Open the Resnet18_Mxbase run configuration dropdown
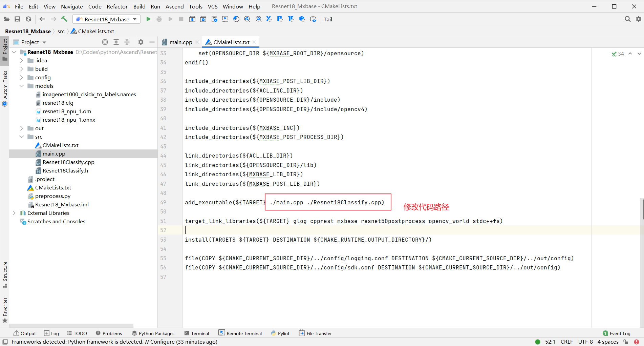 point(106,19)
